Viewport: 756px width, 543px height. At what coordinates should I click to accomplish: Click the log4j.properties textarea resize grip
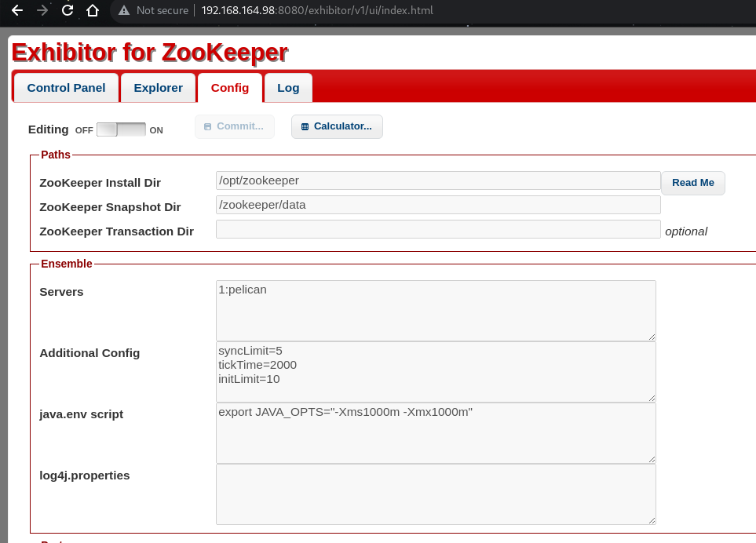[x=652, y=520]
